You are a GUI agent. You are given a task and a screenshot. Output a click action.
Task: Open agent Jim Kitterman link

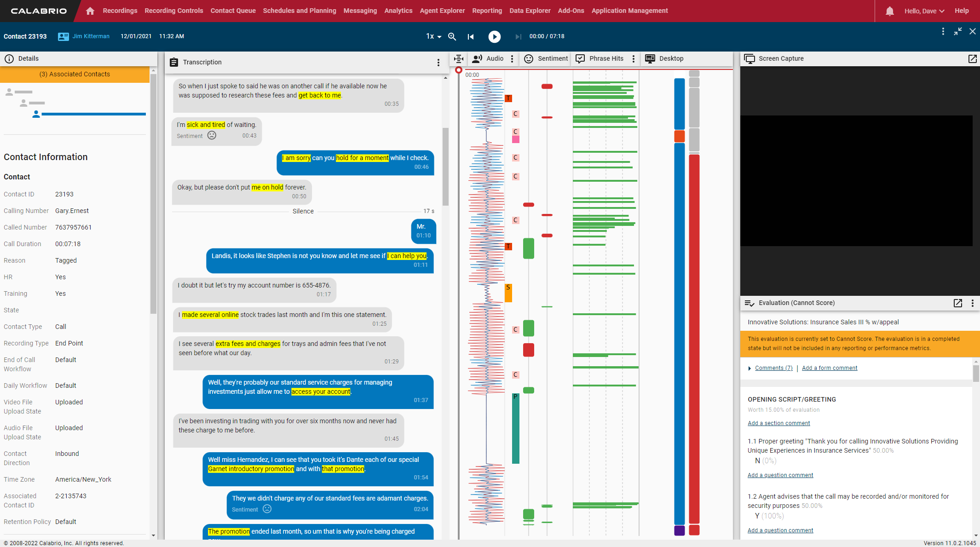pyautogui.click(x=91, y=36)
